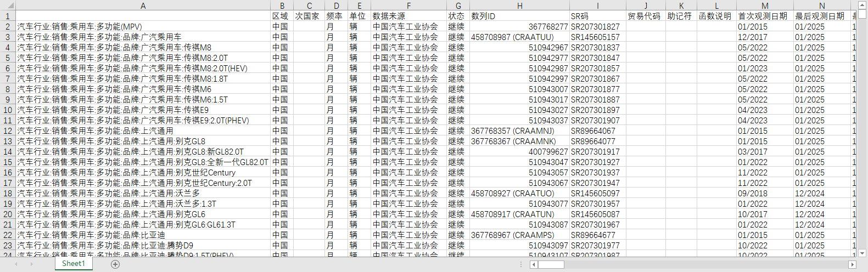This screenshot has height=272, width=868.
Task: Click the '函数说明' header cell
Action: (x=716, y=16)
